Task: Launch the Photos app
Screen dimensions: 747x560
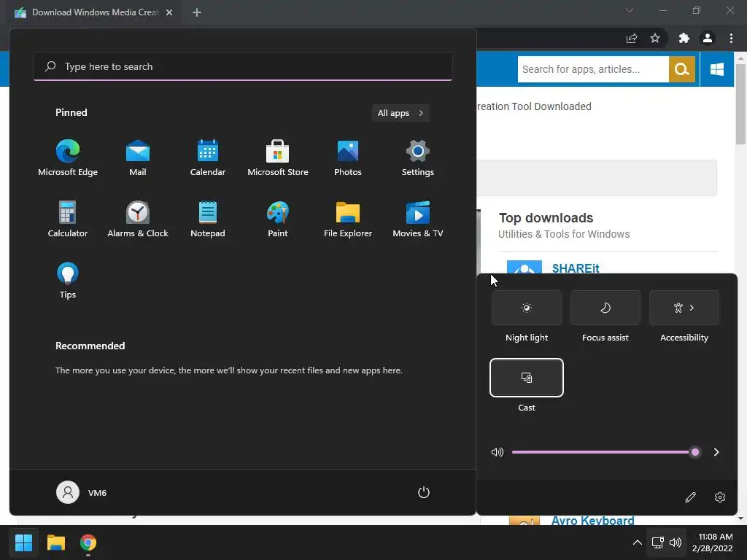Action: click(x=348, y=158)
